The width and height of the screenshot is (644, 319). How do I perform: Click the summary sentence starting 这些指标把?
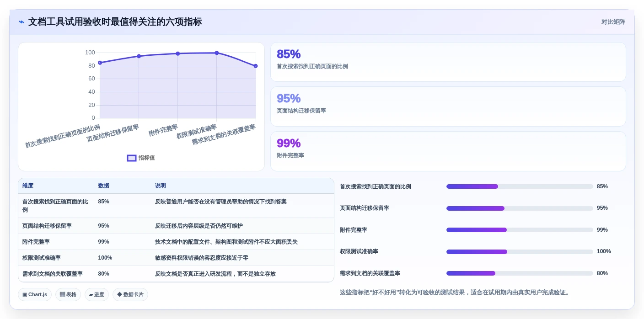coord(456,292)
